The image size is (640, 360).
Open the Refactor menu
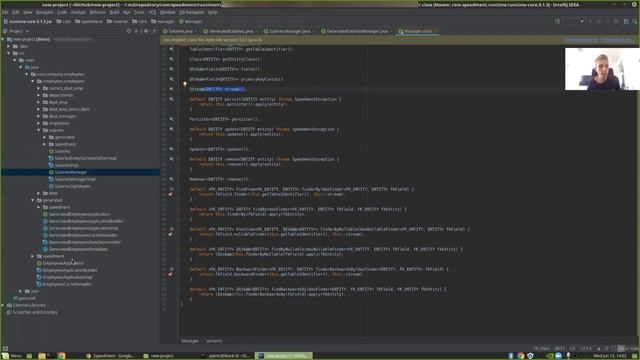(x=97, y=12)
